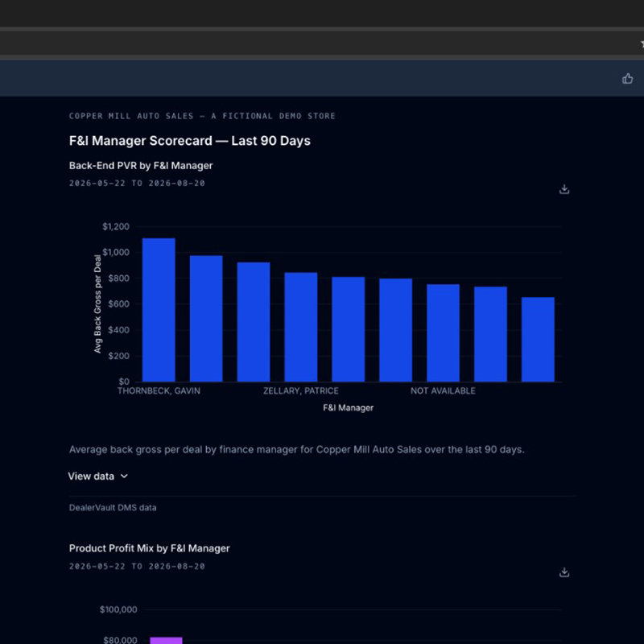Click the F&I Manager x-axis title

click(x=349, y=408)
